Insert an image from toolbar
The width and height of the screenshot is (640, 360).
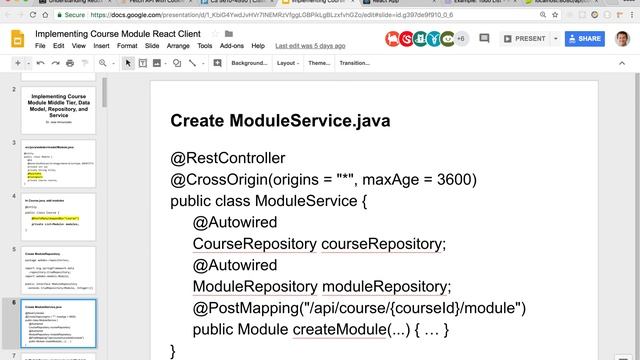tap(157, 63)
